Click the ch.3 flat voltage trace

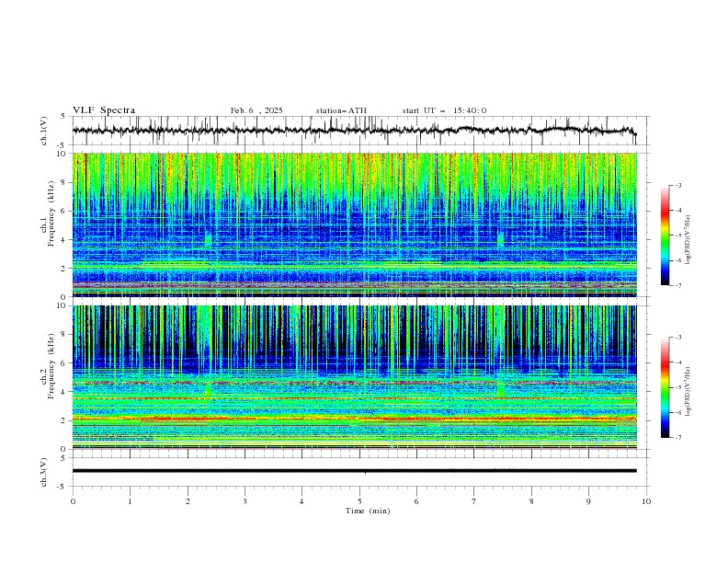coord(355,471)
